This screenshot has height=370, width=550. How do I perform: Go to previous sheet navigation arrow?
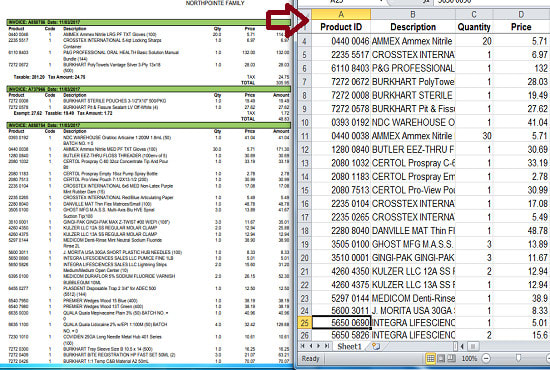[x=311, y=346]
